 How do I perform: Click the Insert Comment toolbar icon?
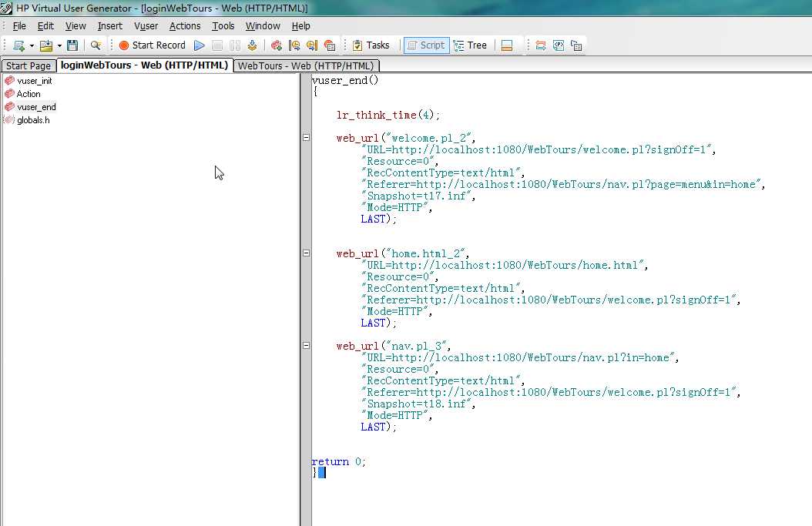330,45
